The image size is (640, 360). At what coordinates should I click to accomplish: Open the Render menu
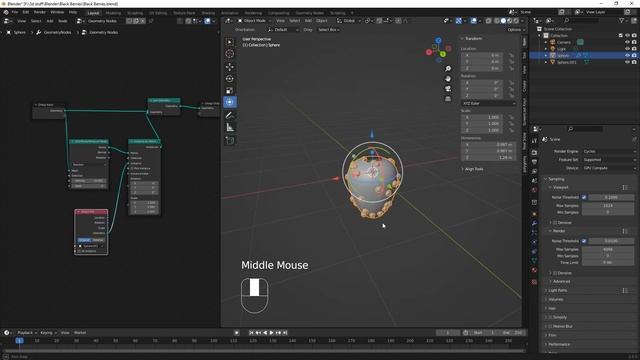pos(40,12)
